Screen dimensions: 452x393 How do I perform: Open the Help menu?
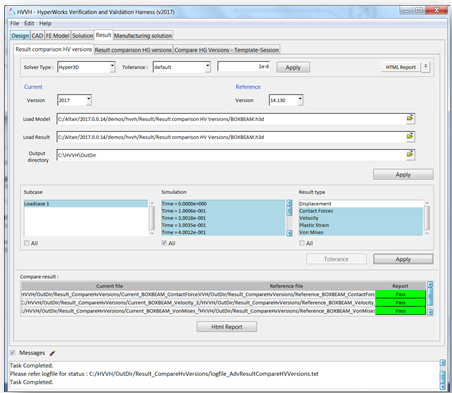click(x=45, y=23)
